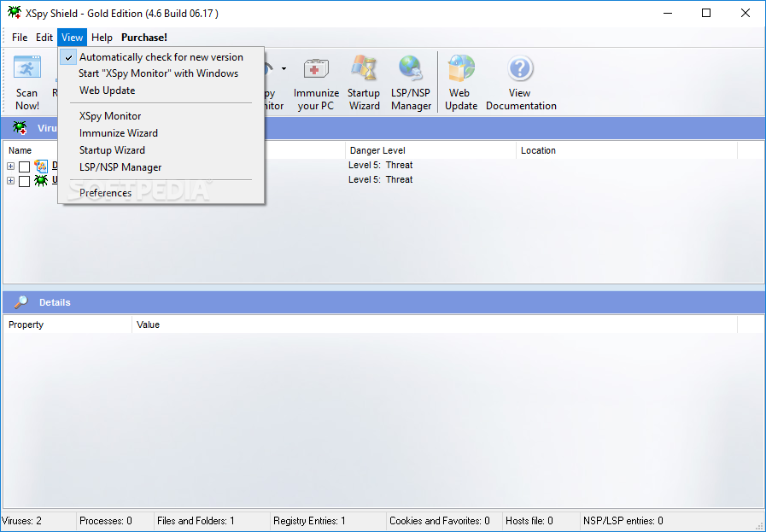Click Hosts file: 0 status entry
Viewport: 766px width, 532px height.
pos(529,521)
